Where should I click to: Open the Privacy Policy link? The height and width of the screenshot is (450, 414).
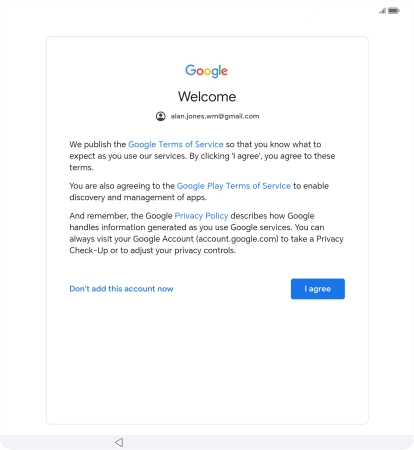tap(201, 216)
